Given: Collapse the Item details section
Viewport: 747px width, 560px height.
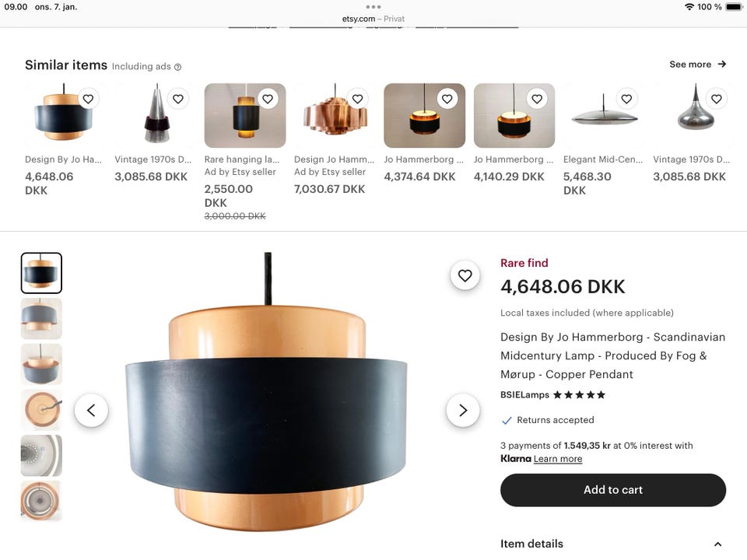Looking at the screenshot, I should pyautogui.click(x=717, y=544).
